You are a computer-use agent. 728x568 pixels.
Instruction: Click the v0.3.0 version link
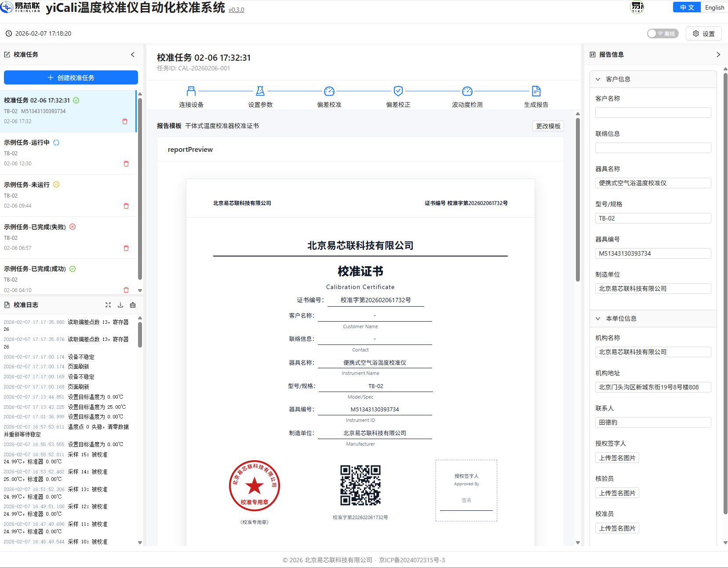point(237,10)
